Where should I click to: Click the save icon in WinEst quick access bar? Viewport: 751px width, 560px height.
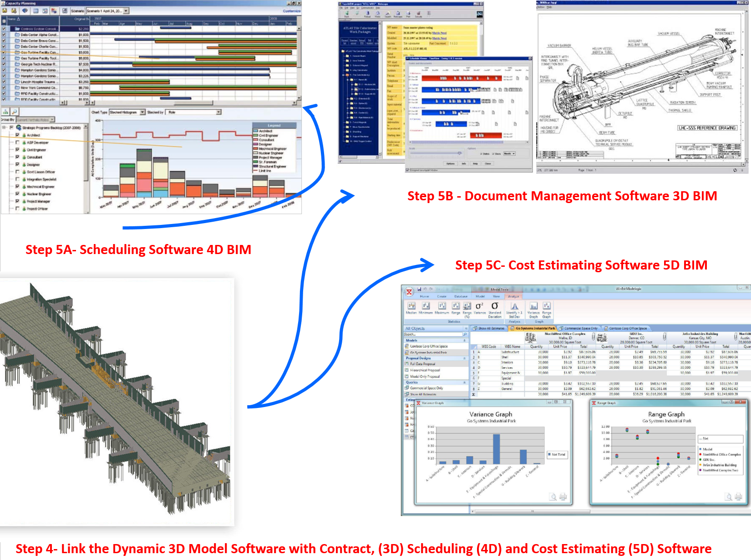[x=419, y=289]
